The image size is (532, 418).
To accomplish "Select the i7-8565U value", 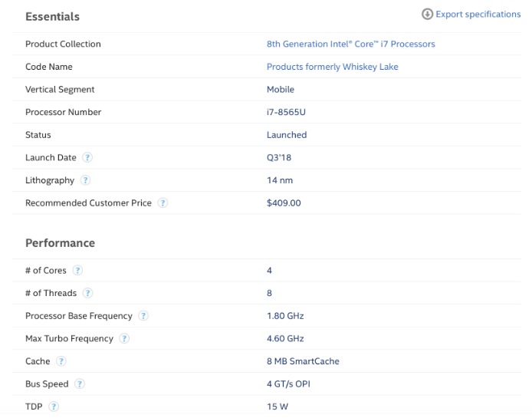I will coord(286,113).
